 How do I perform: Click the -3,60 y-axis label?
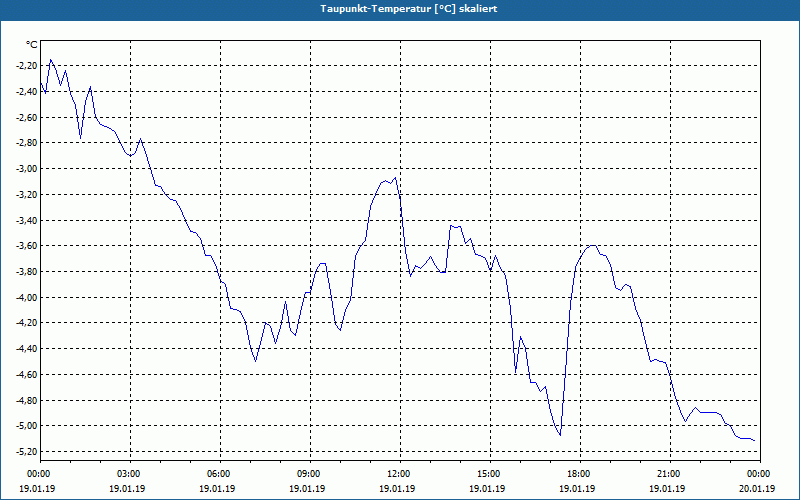(x=27, y=246)
